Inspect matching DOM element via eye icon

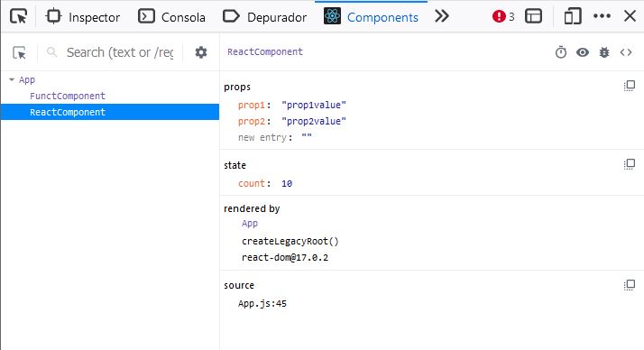coord(583,52)
